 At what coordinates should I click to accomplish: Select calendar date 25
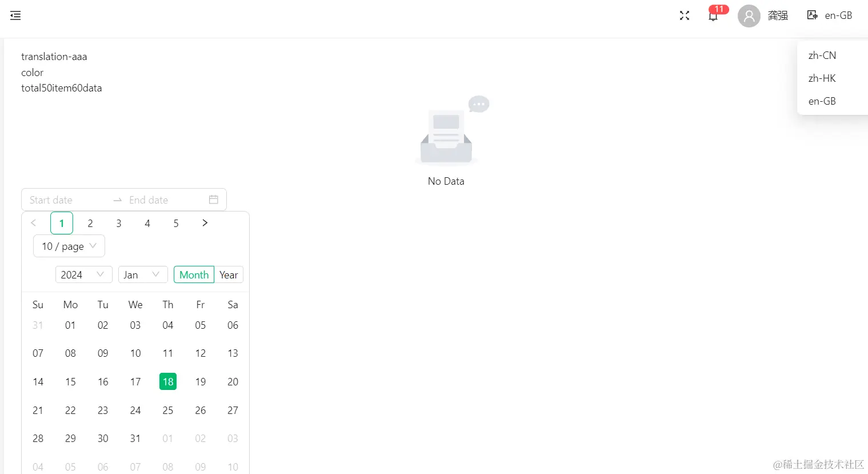pyautogui.click(x=168, y=410)
